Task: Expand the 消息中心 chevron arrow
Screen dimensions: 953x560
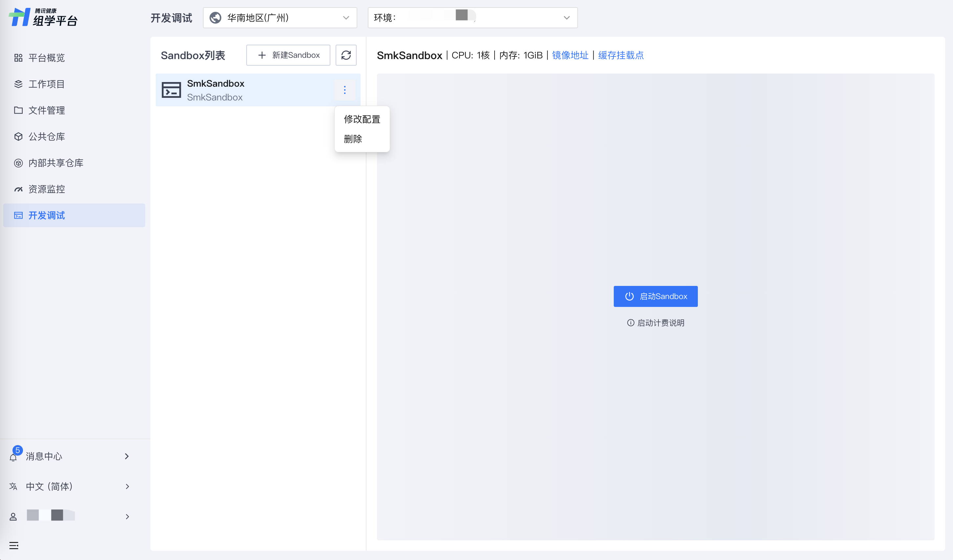Action: pos(127,456)
